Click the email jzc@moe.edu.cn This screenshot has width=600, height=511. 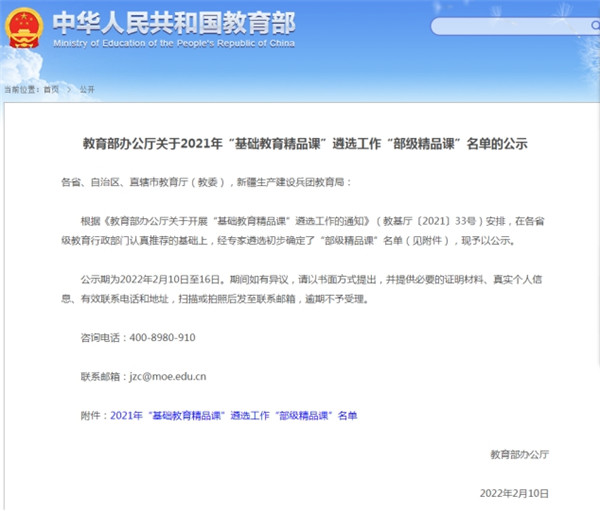click(x=168, y=376)
